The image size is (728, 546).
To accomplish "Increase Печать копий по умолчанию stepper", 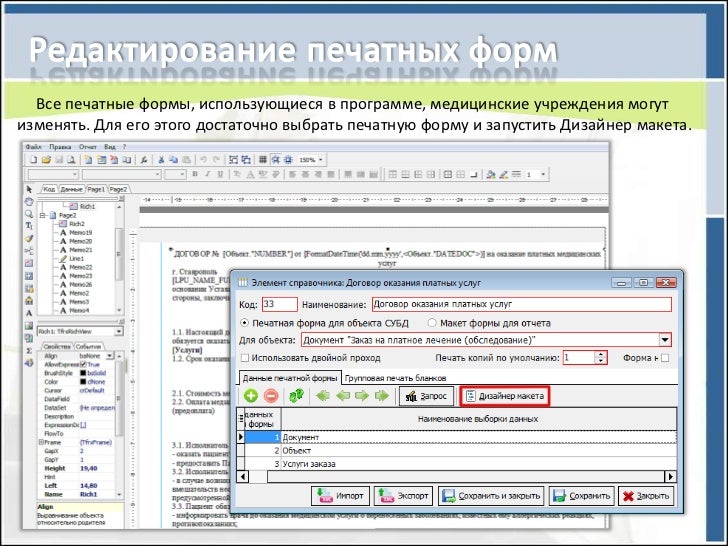I will click(x=601, y=354).
